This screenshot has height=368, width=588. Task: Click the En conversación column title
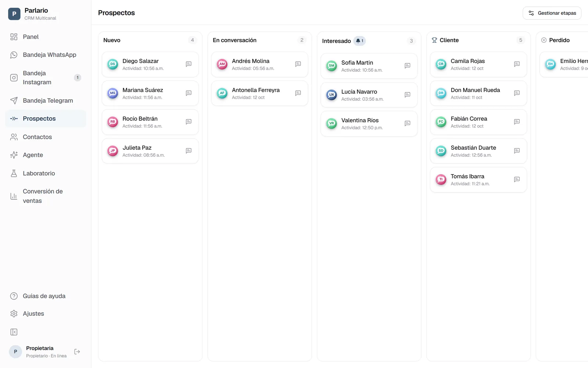click(234, 40)
